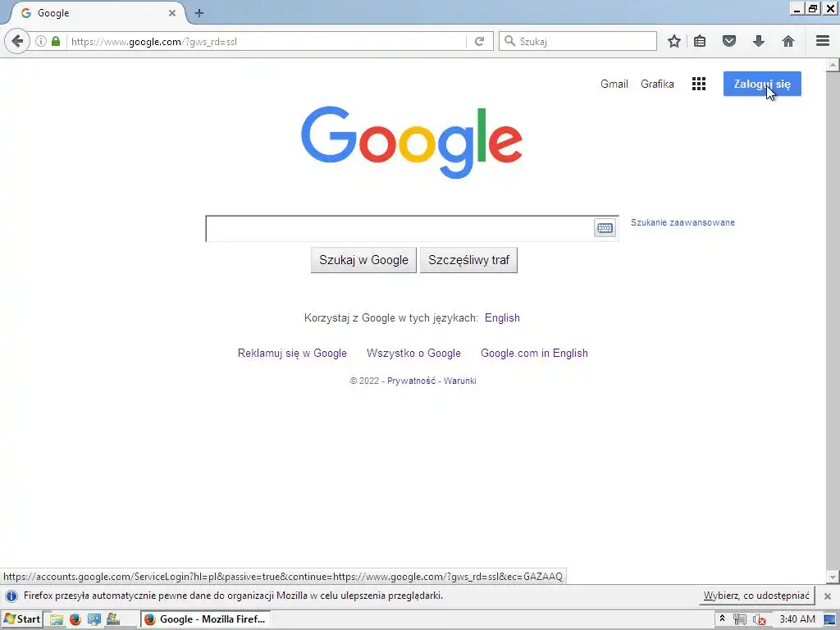Screen dimensions: 840x630
Task: Click the Zaloguj się sign-in button
Action: click(x=762, y=84)
